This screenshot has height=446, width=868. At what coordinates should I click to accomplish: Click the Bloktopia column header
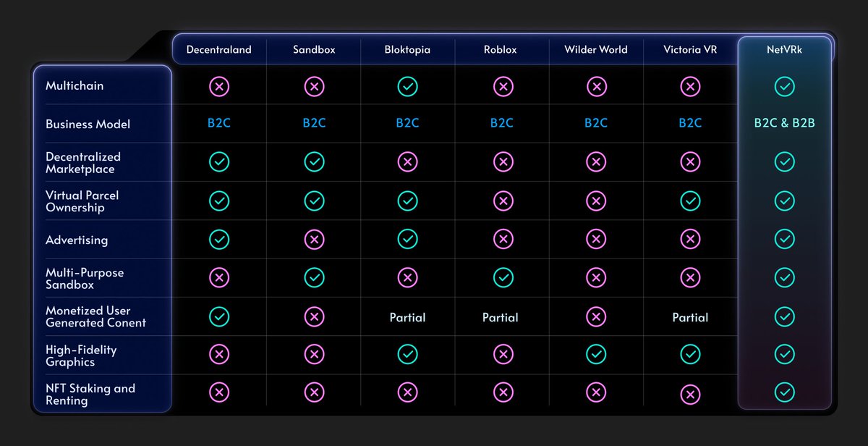(407, 50)
